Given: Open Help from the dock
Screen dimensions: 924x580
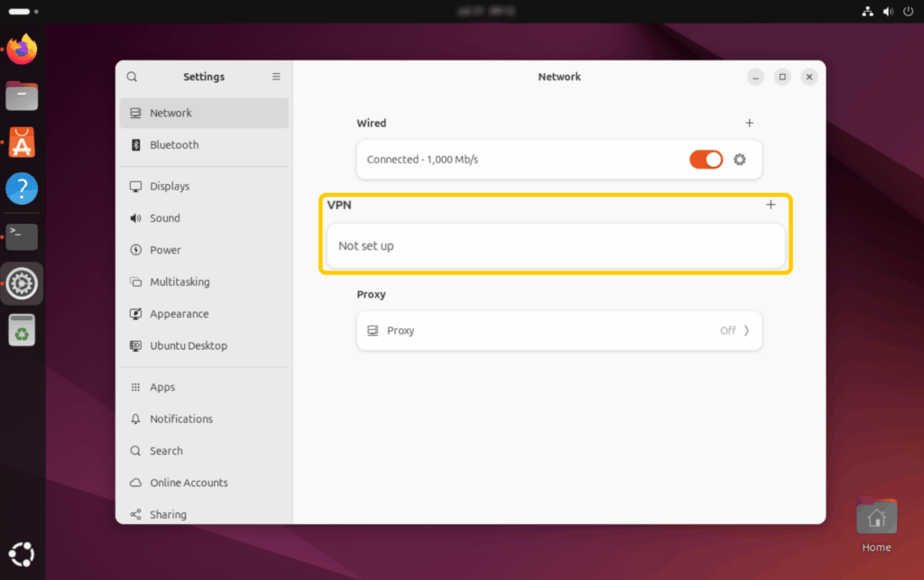Looking at the screenshot, I should [22, 189].
